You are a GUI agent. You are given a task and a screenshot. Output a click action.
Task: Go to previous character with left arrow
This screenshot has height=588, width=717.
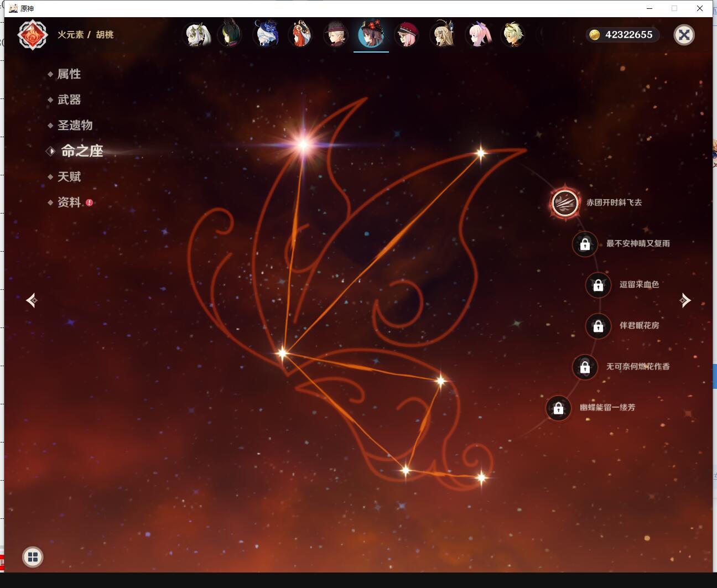[32, 300]
